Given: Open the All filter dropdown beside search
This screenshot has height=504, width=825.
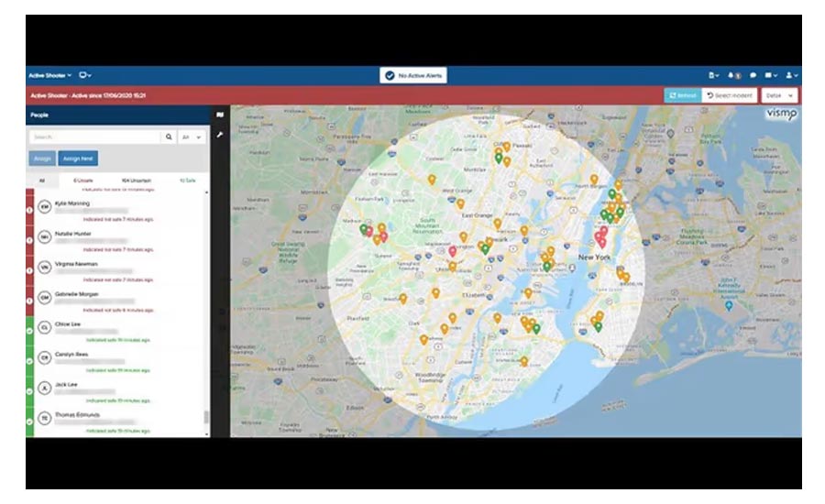Looking at the screenshot, I should click(192, 137).
